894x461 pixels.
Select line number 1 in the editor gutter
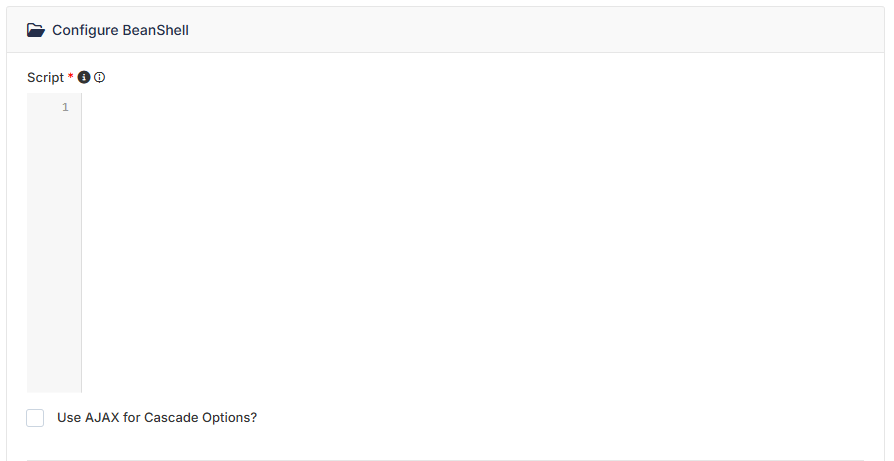click(65, 107)
